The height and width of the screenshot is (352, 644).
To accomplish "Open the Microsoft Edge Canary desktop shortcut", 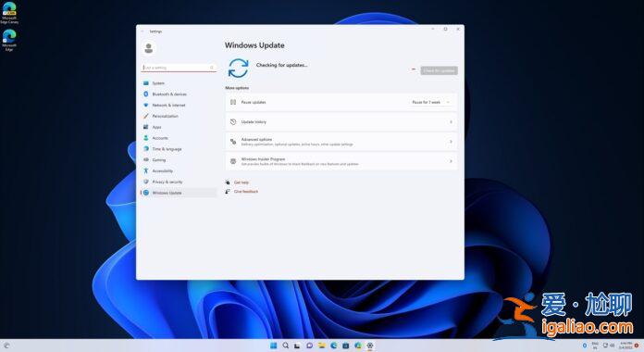I will pos(9,12).
